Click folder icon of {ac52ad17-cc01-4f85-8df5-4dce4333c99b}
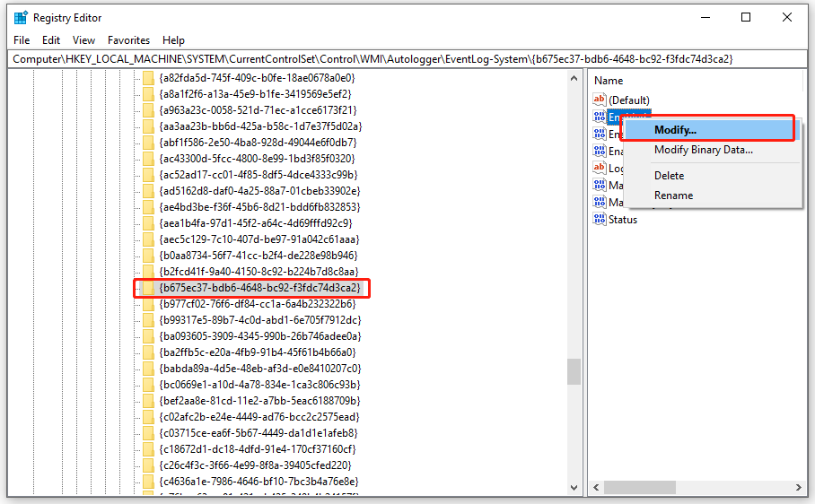This screenshot has height=504, width=815. (x=149, y=174)
